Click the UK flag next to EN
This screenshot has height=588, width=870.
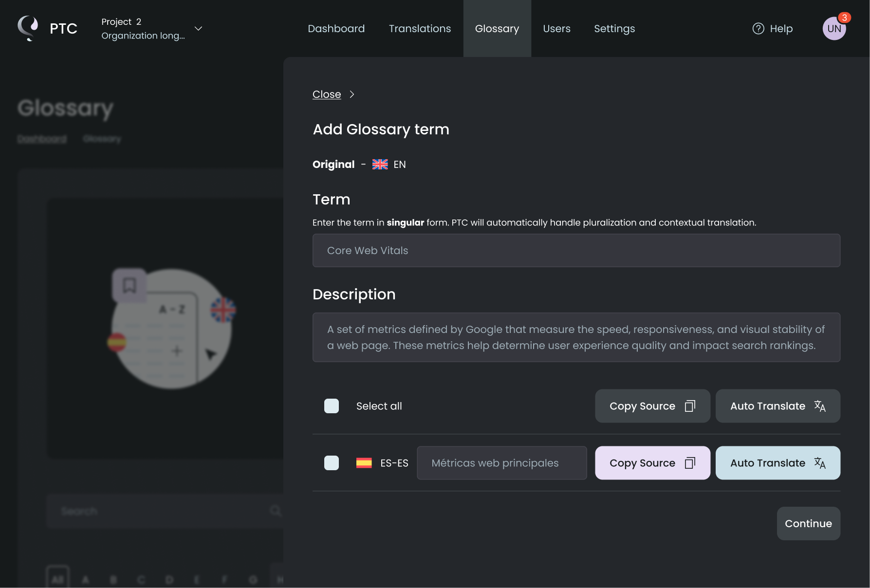point(380,165)
